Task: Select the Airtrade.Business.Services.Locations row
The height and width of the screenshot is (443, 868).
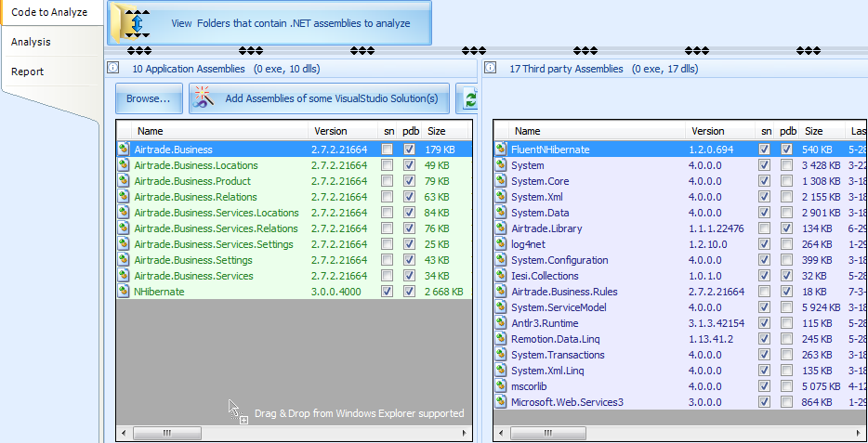Action: point(295,213)
